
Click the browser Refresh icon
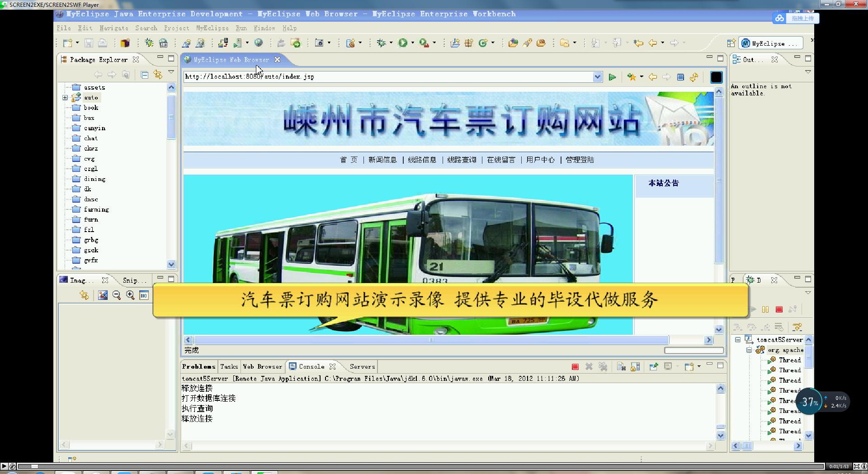(x=694, y=77)
